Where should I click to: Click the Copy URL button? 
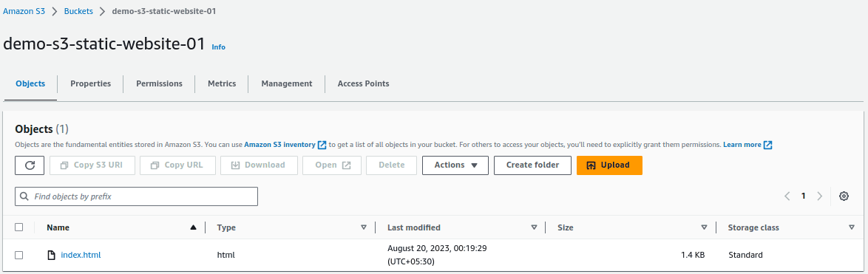coord(177,165)
